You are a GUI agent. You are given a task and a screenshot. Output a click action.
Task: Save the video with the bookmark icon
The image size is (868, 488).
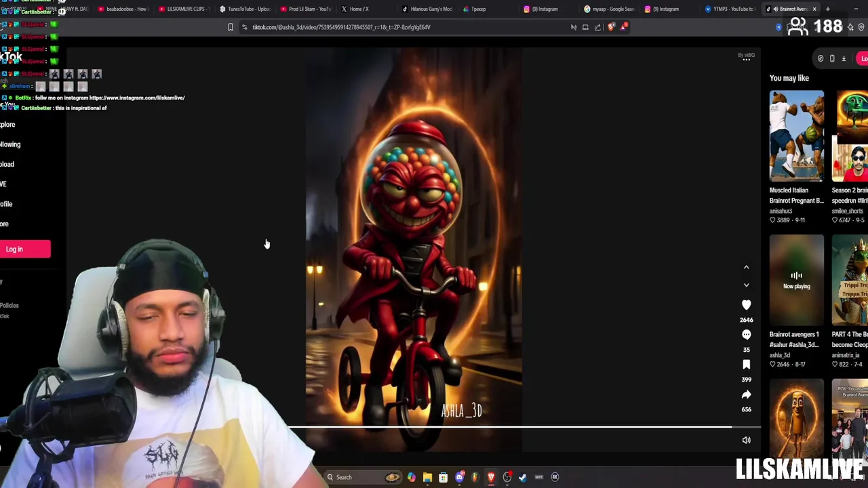[x=746, y=365]
